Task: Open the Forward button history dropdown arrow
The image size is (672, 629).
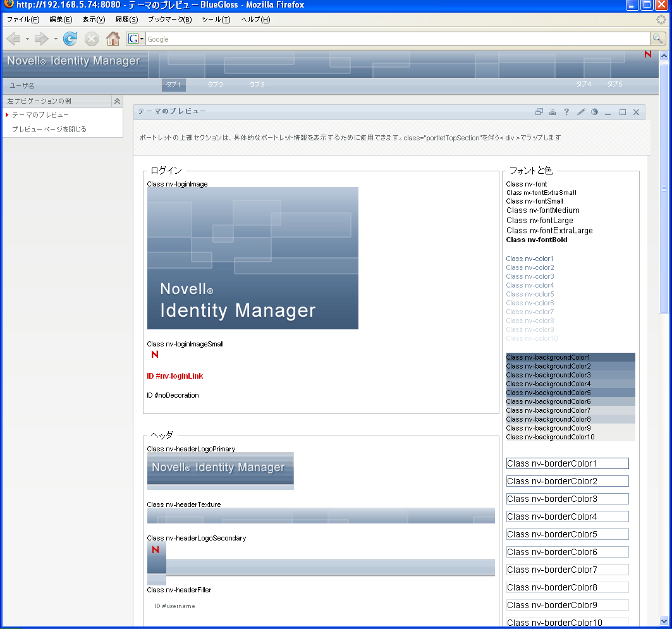Action: click(55, 39)
